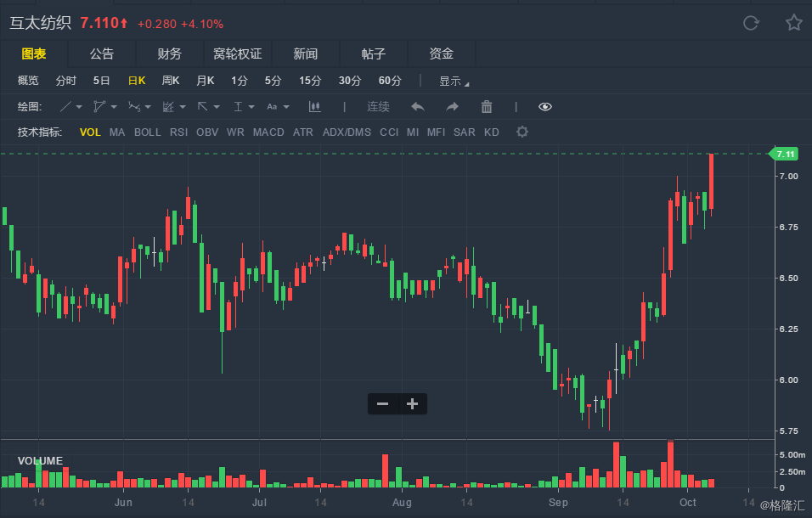Image resolution: width=812 pixels, height=518 pixels.
Task: Select the wave pattern drawing tool
Action: click(134, 107)
